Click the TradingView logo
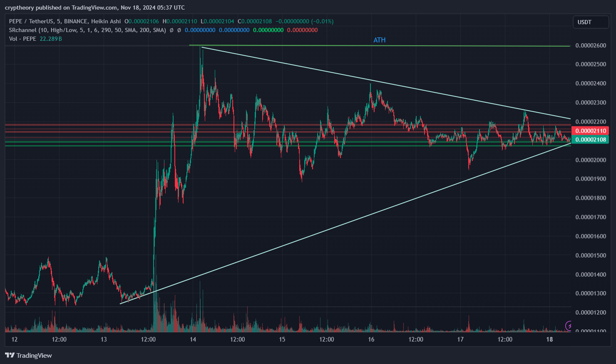616x364 pixels. click(x=28, y=355)
